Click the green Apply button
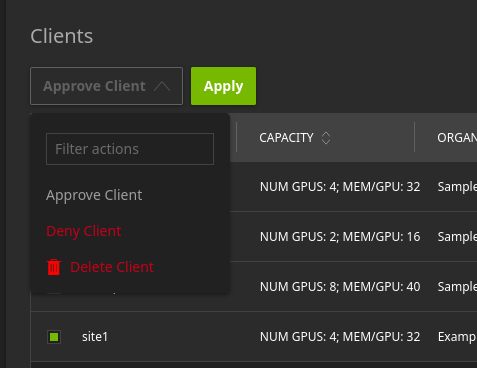This screenshot has height=368, width=477. (223, 86)
